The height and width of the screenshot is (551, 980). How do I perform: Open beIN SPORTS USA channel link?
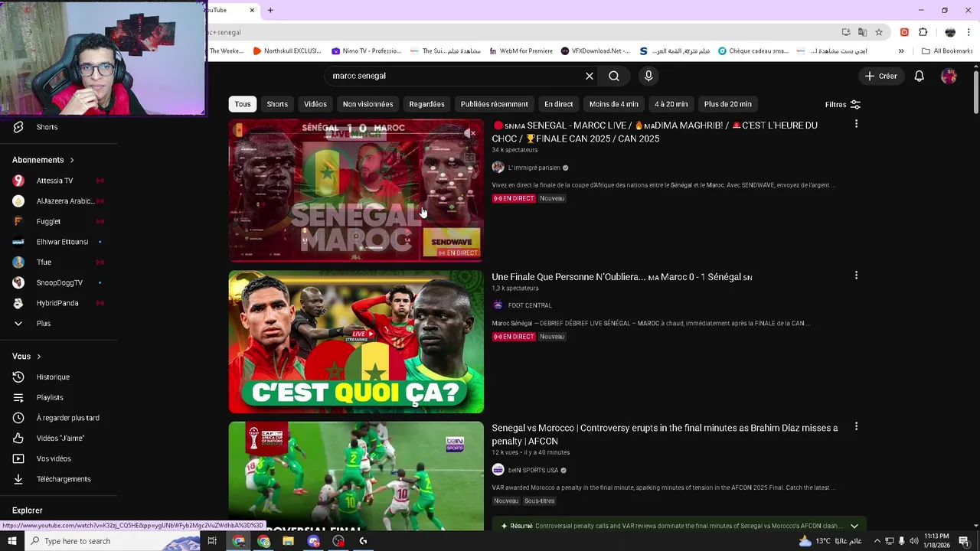pyautogui.click(x=533, y=470)
